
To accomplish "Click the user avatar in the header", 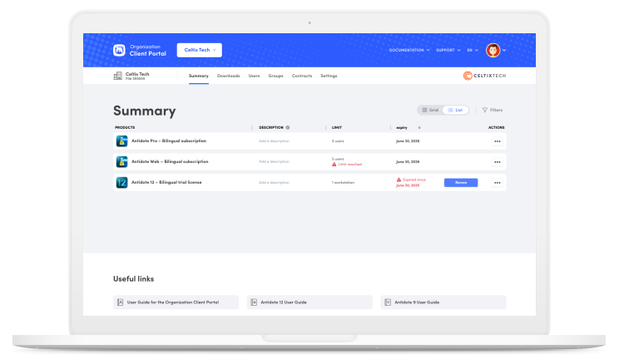I will coord(493,50).
